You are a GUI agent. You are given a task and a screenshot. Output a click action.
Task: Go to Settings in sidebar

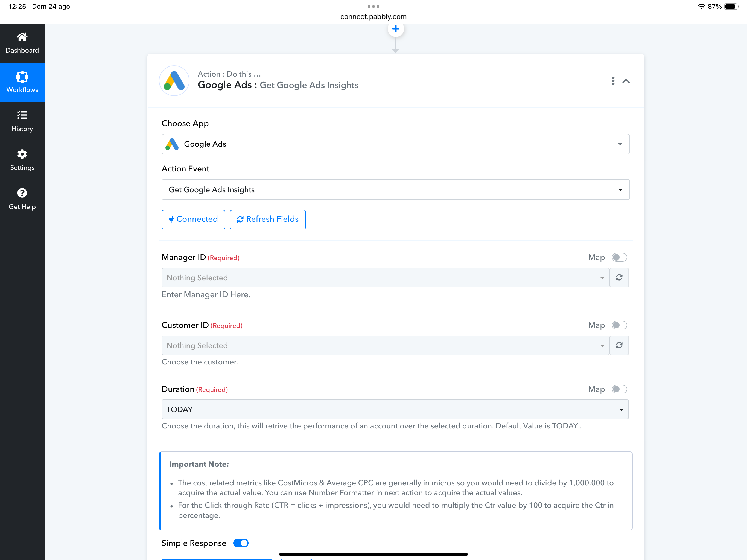(x=22, y=160)
